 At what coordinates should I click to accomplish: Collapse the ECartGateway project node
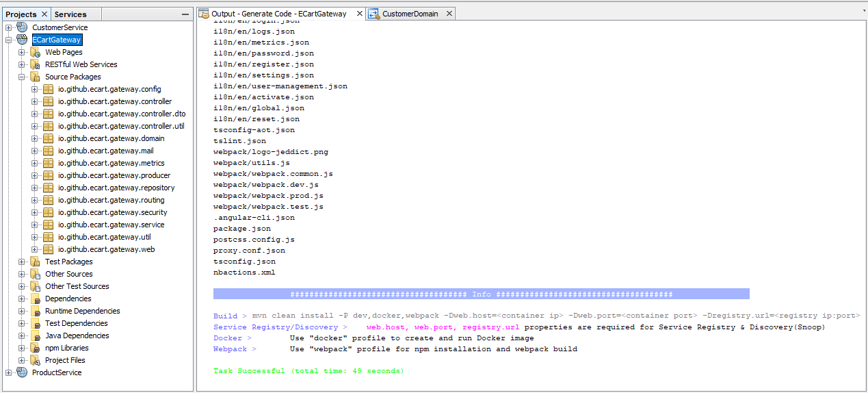[9, 40]
